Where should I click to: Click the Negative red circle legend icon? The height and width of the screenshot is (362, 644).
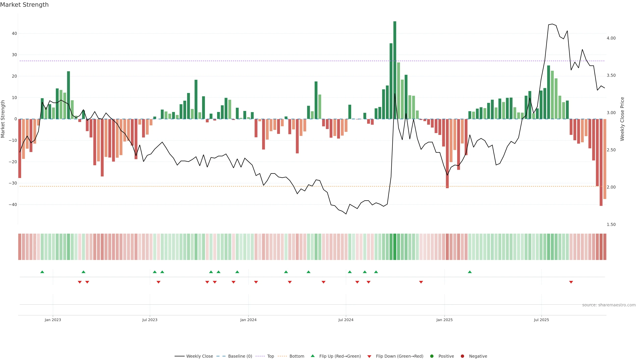(x=462, y=356)
